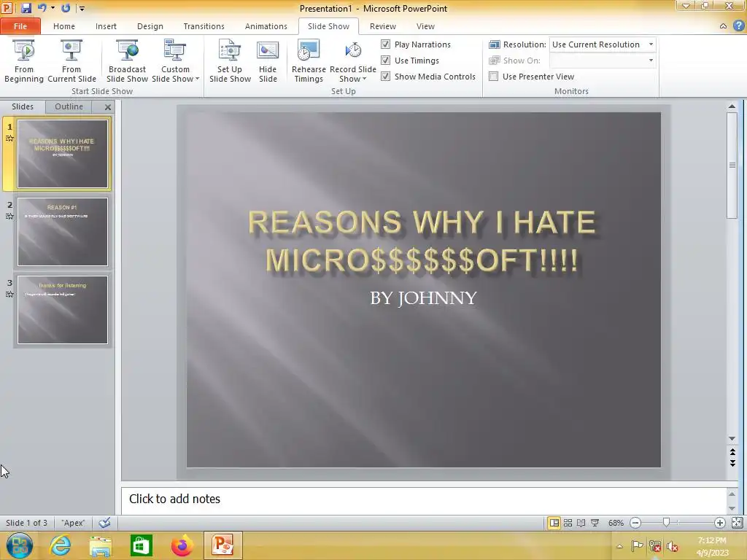Click Undo icon in Quick Access Toolbar
Image resolution: width=747 pixels, height=560 pixels.
coord(42,8)
